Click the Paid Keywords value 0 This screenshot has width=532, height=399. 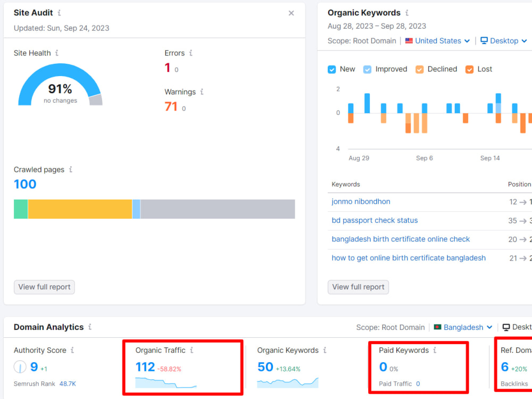[383, 367]
